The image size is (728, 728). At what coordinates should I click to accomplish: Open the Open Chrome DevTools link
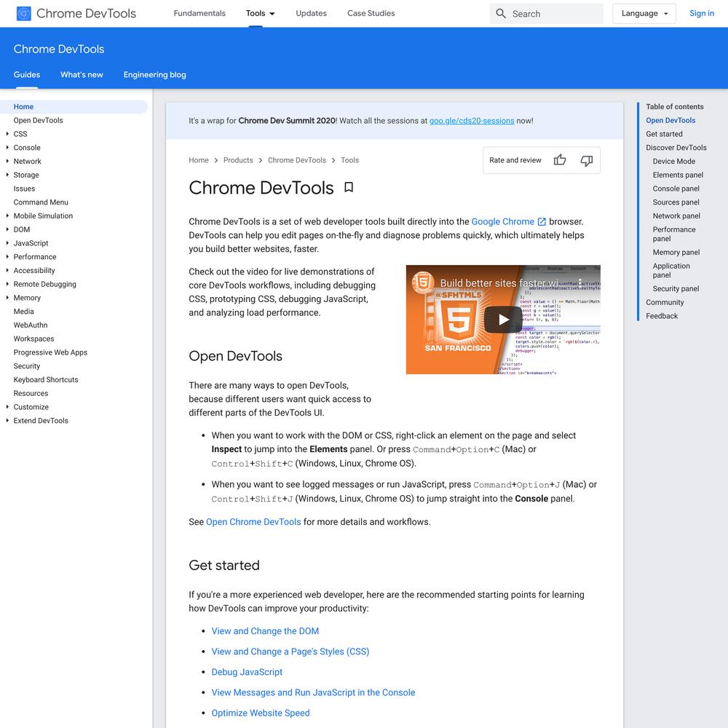click(x=253, y=522)
